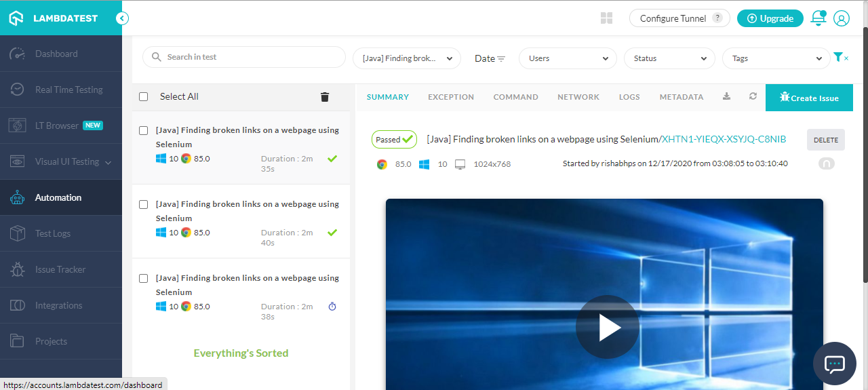This screenshot has width=868, height=390.
Task: Play the test recording video
Action: click(607, 327)
